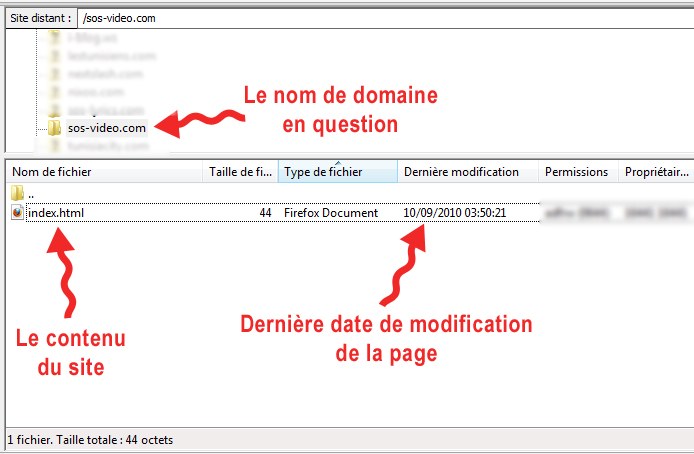The image size is (694, 454).
Task: Click the Site distant label
Action: [x=39, y=18]
